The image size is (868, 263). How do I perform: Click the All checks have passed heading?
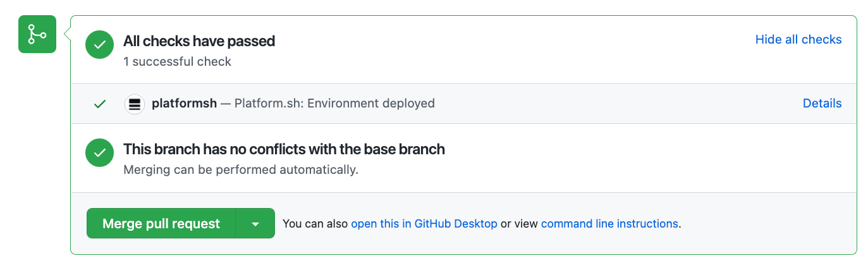tap(199, 41)
